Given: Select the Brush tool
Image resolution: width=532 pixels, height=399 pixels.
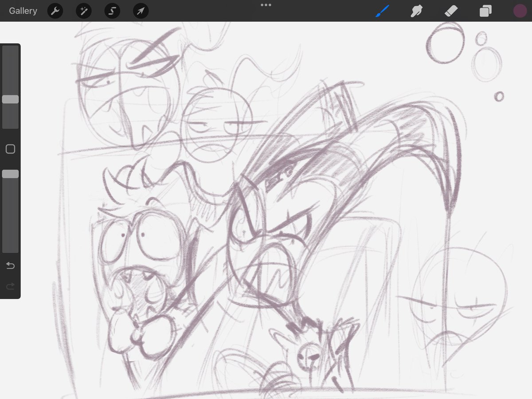Looking at the screenshot, I should pos(382,11).
